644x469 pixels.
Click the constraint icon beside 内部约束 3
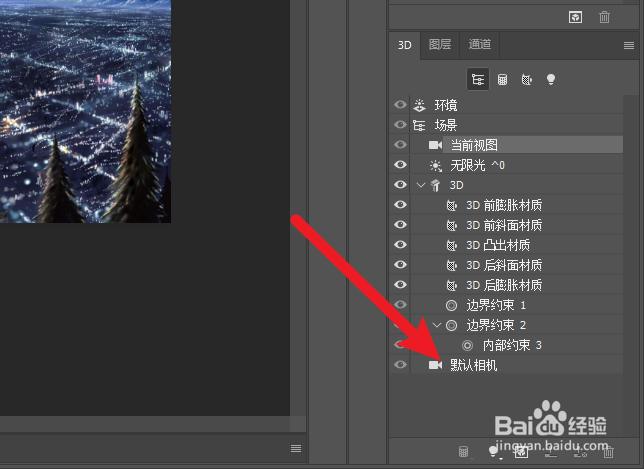tap(467, 345)
